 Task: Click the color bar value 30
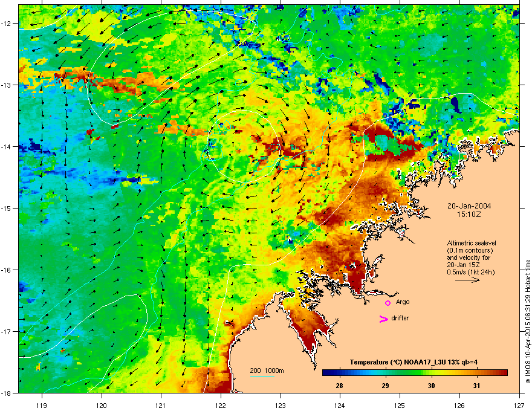pyautogui.click(x=431, y=386)
